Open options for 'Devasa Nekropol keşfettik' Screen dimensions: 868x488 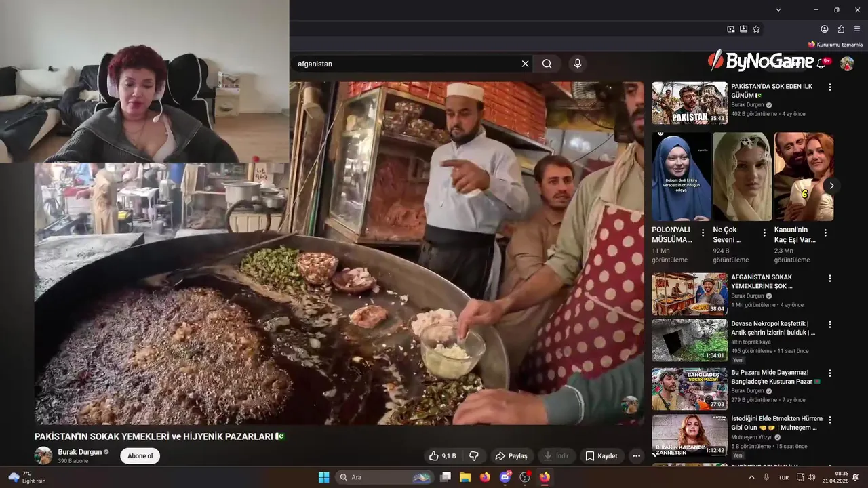pyautogui.click(x=829, y=325)
